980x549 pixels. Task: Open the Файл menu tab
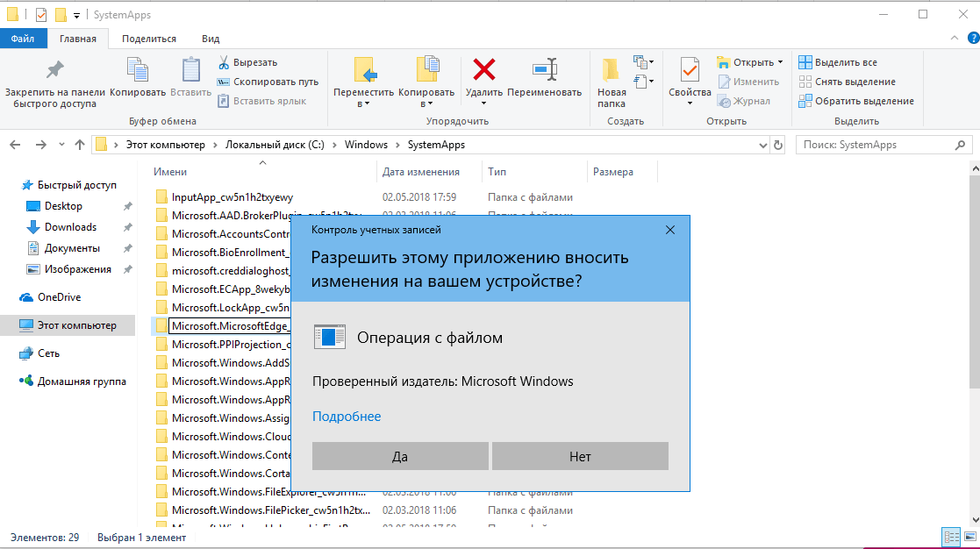tap(23, 39)
